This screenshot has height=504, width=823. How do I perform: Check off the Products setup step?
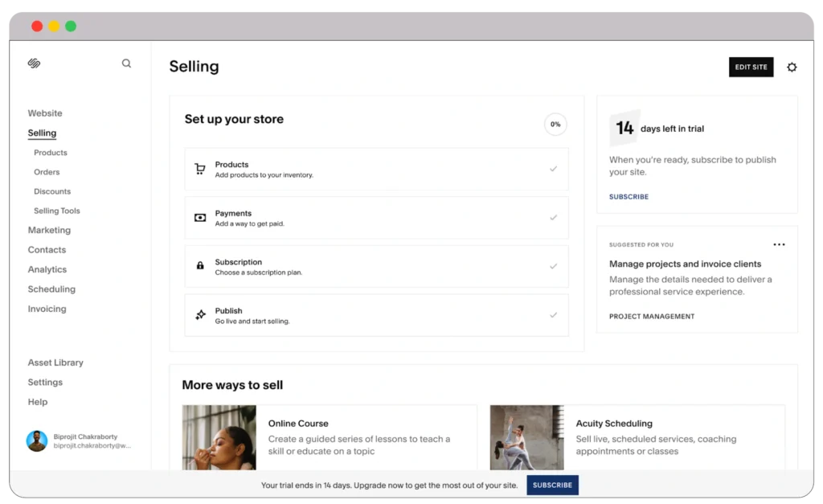554,169
